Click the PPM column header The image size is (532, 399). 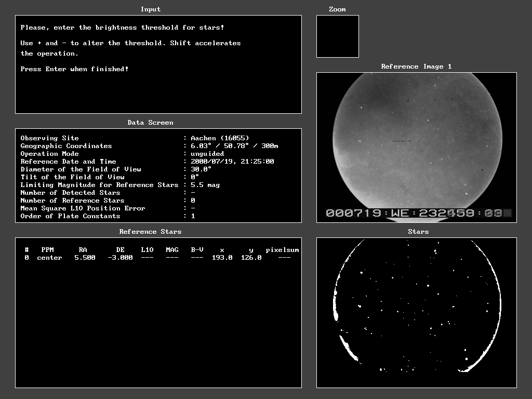pyautogui.click(x=47, y=250)
